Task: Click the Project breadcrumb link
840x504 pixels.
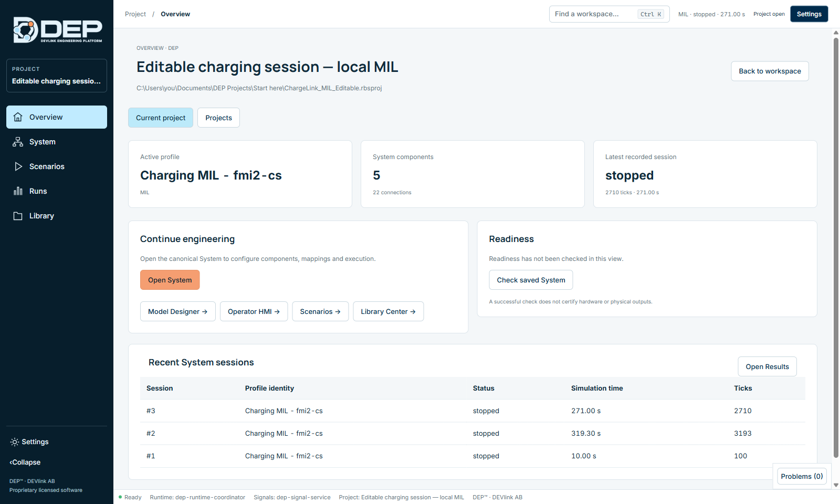Action: [135, 14]
